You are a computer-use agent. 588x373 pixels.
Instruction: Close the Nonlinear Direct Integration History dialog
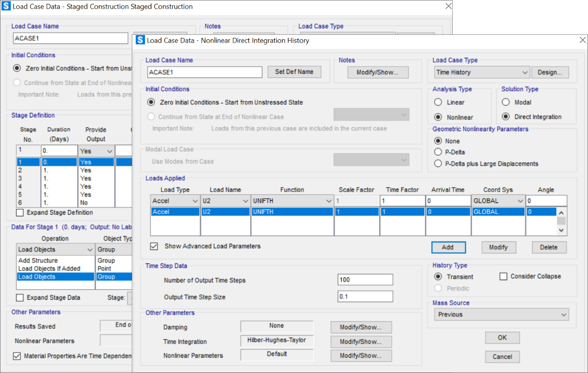582,41
